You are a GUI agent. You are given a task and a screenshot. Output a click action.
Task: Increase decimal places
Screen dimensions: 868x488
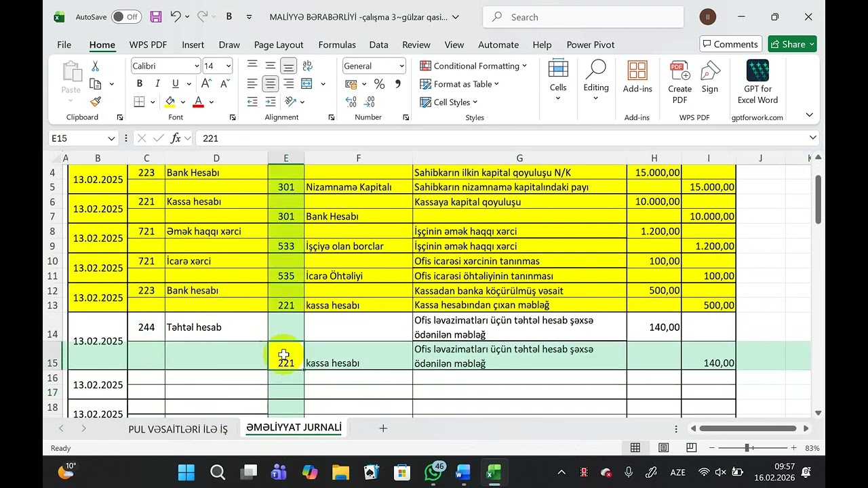(351, 102)
